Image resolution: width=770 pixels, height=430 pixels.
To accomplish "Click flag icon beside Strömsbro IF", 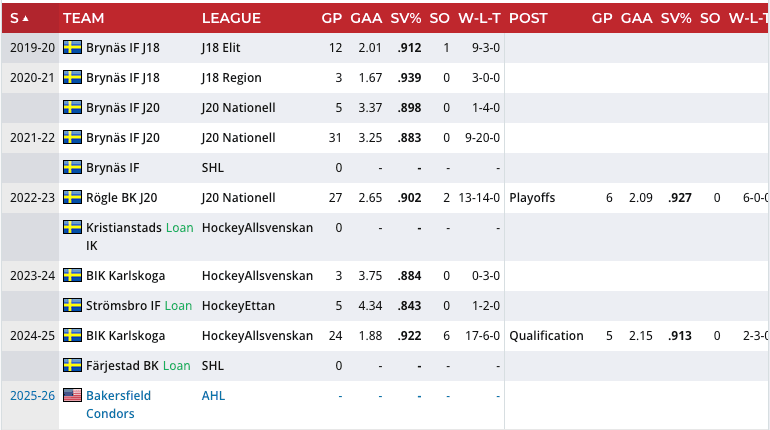I will pos(72,306).
